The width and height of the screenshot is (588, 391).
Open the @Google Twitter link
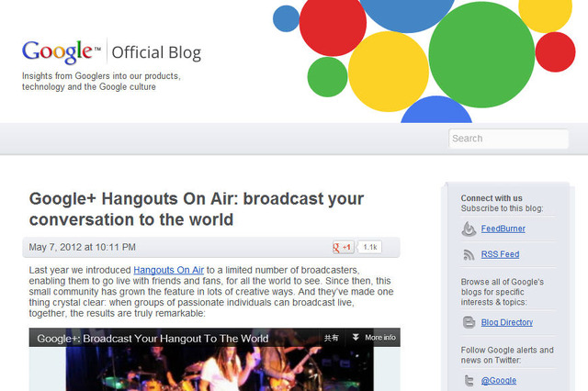[498, 381]
